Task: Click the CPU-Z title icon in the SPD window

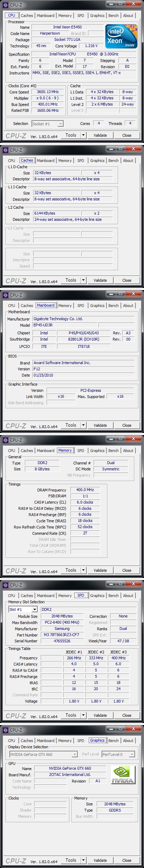Action: [x=5, y=585]
